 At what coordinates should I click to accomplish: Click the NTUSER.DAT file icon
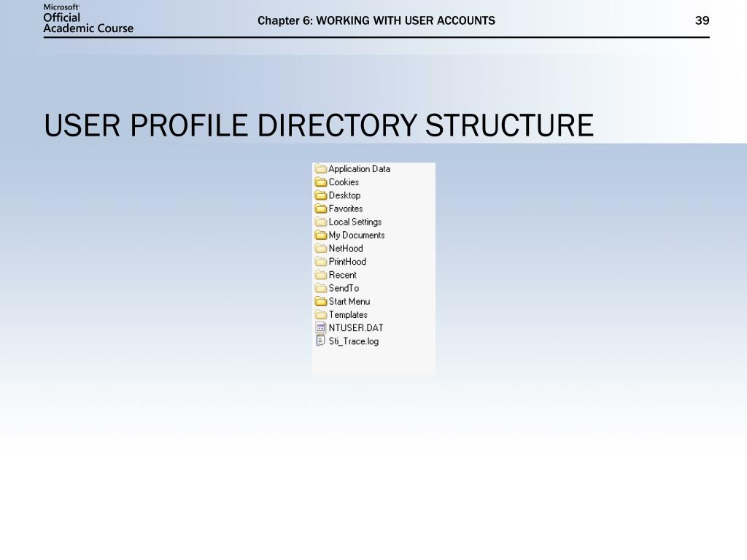[321, 327]
